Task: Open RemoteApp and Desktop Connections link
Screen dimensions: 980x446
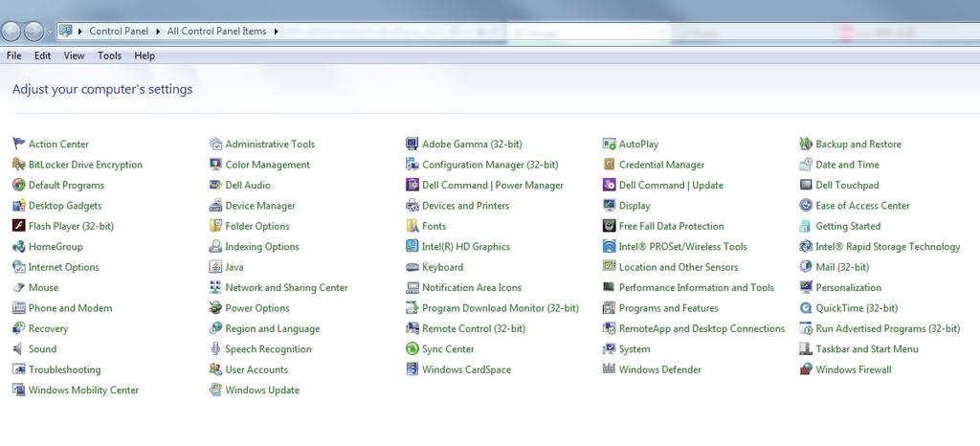Action: 702,328
